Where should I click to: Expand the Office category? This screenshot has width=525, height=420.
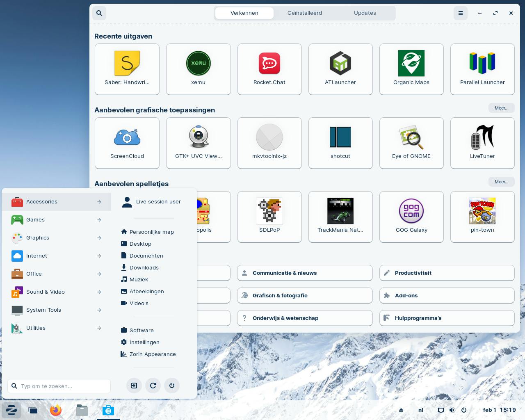coord(57,274)
